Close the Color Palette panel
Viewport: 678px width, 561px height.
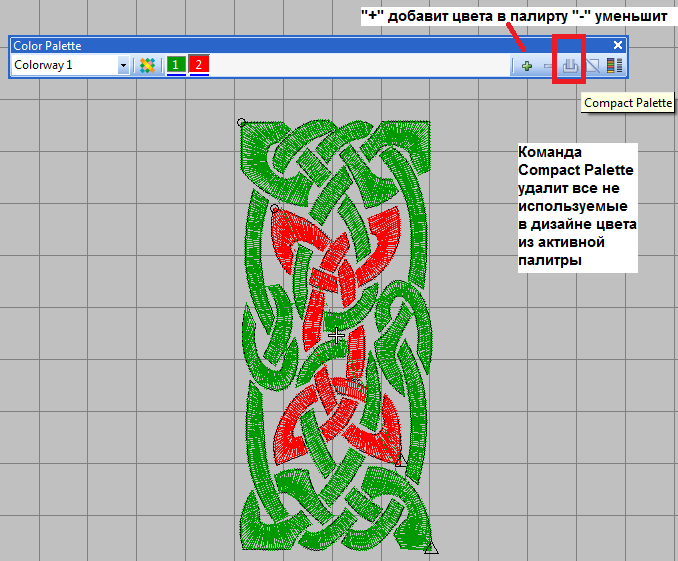tap(618, 45)
